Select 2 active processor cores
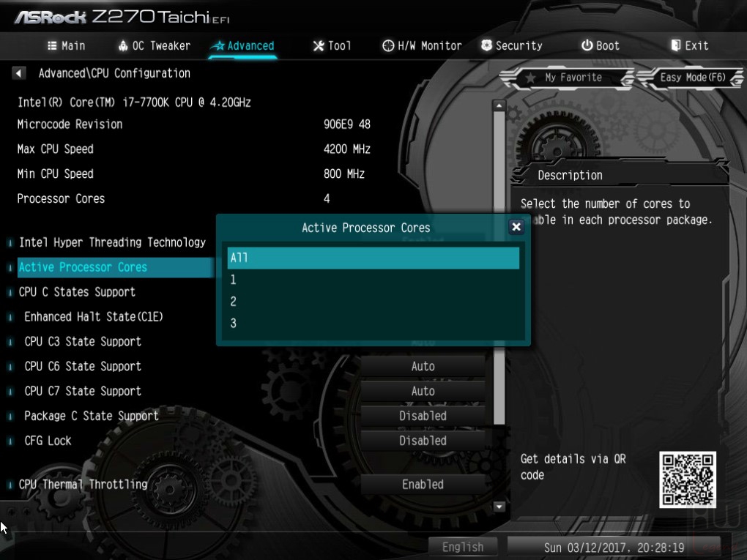The image size is (747, 560). (373, 302)
